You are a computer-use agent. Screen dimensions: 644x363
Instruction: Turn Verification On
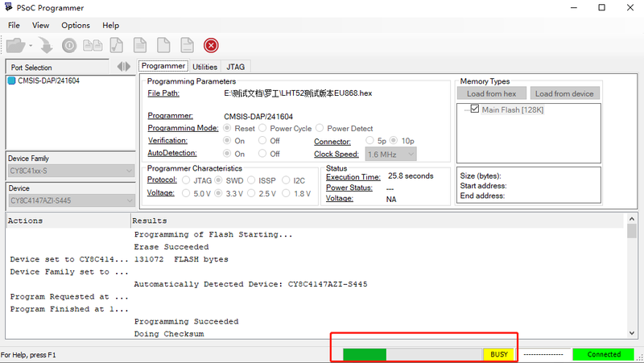point(227,140)
